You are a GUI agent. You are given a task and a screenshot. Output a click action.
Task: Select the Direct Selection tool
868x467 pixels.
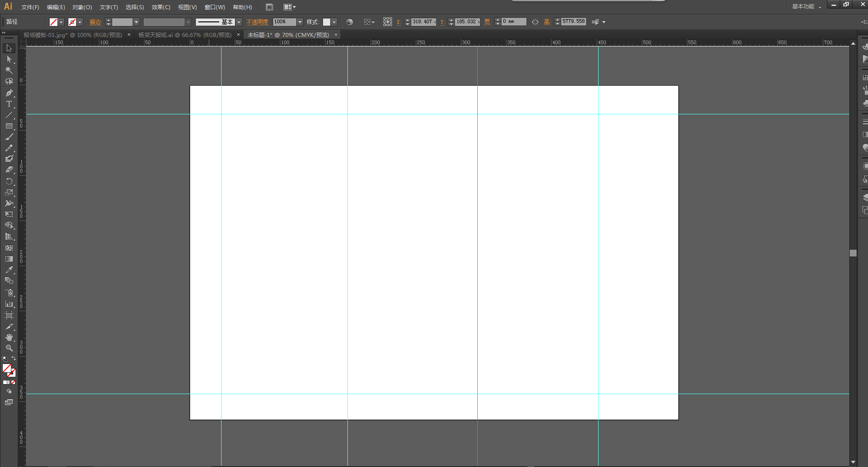pos(9,59)
